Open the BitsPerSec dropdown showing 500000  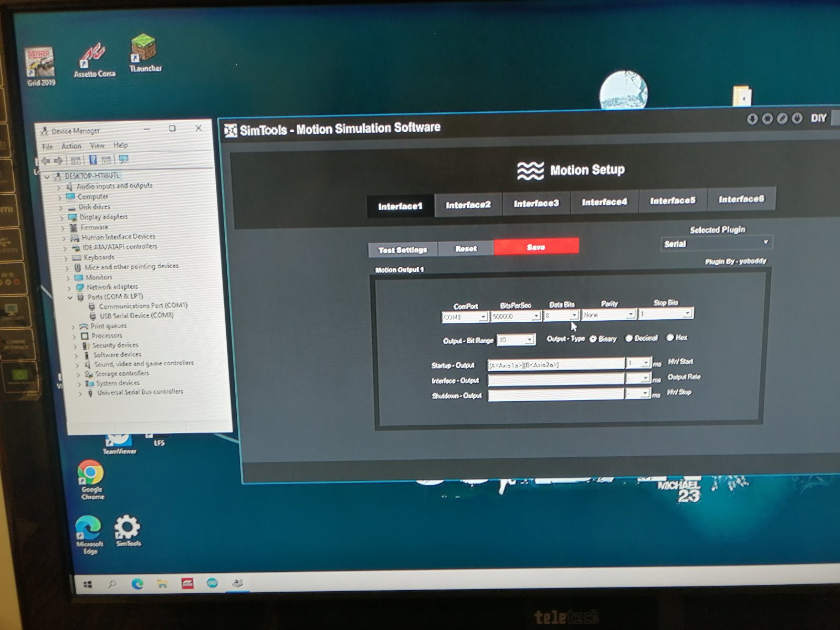point(516,316)
